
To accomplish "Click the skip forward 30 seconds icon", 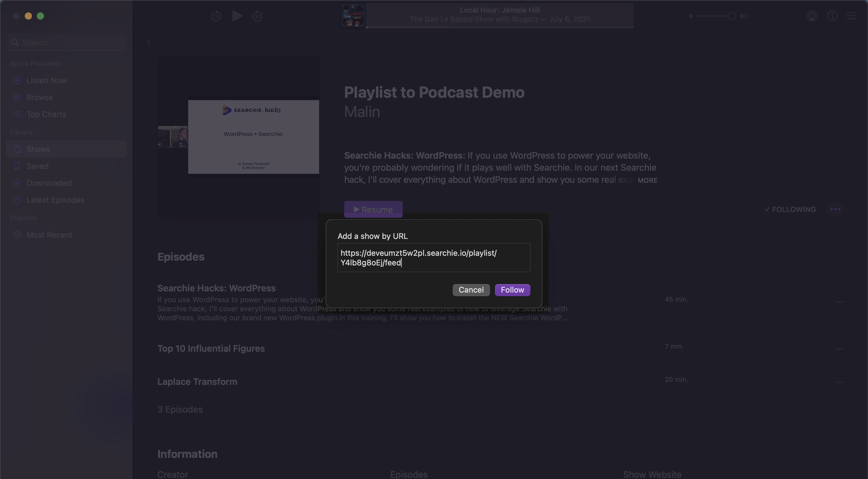I will (x=257, y=16).
